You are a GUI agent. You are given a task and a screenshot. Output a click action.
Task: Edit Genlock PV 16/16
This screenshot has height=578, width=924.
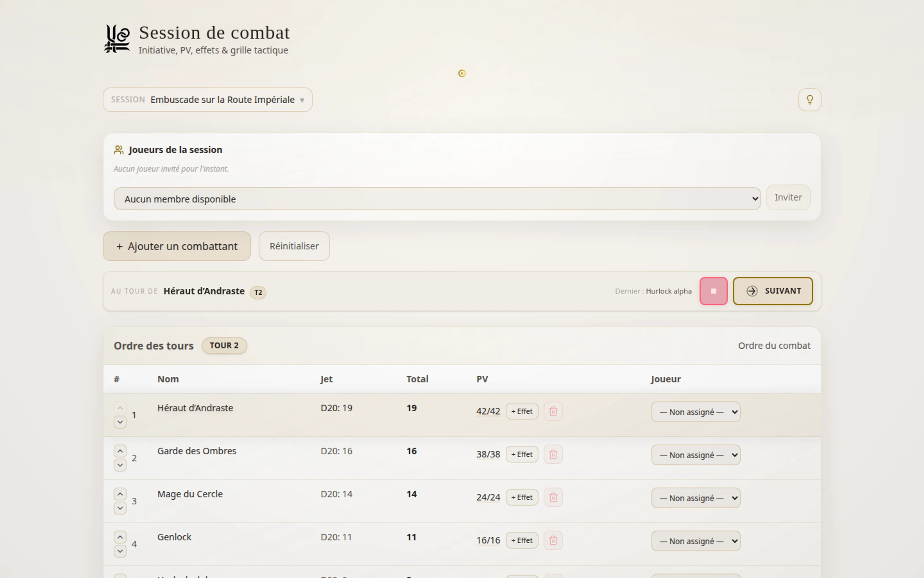click(x=488, y=540)
